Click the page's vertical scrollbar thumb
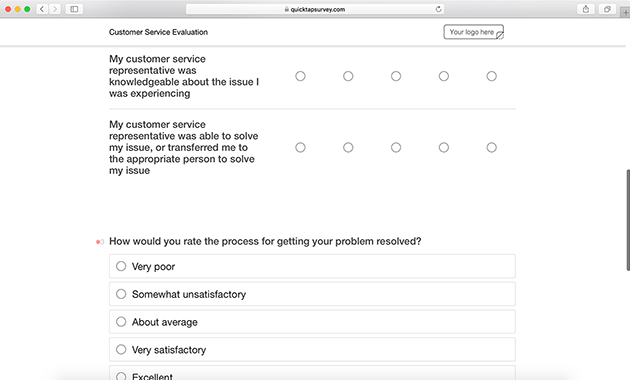630x380 pixels. coord(628,220)
